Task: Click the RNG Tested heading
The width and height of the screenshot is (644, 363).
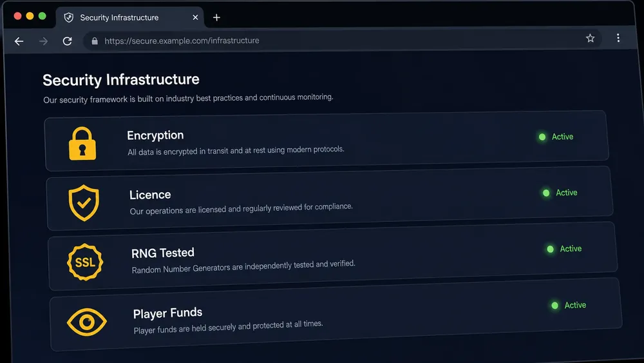Action: point(163,253)
